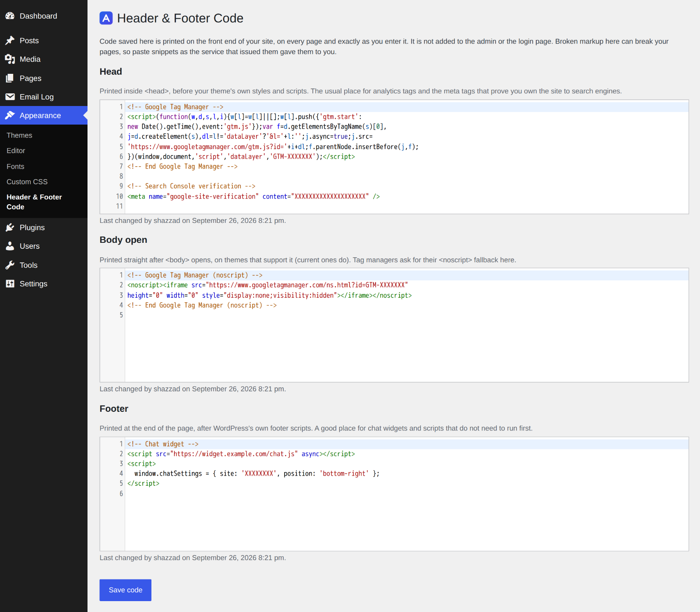Viewport: 700px width, 612px height.
Task: Go to the Users menu
Action: coord(44,246)
